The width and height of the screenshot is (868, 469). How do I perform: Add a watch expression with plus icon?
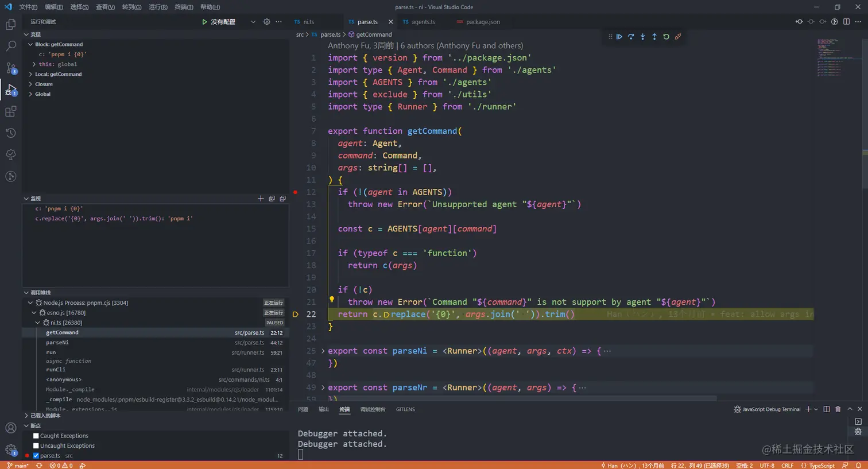261,199
